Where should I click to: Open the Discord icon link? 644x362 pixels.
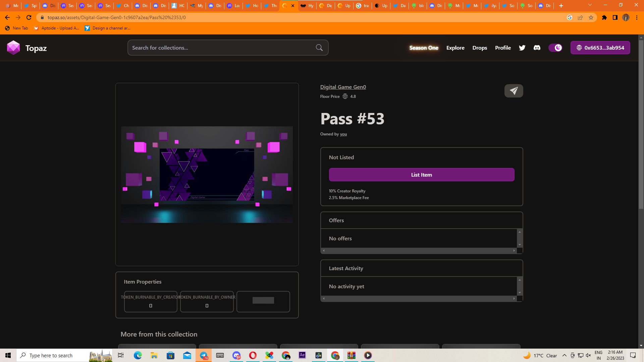[x=537, y=48]
